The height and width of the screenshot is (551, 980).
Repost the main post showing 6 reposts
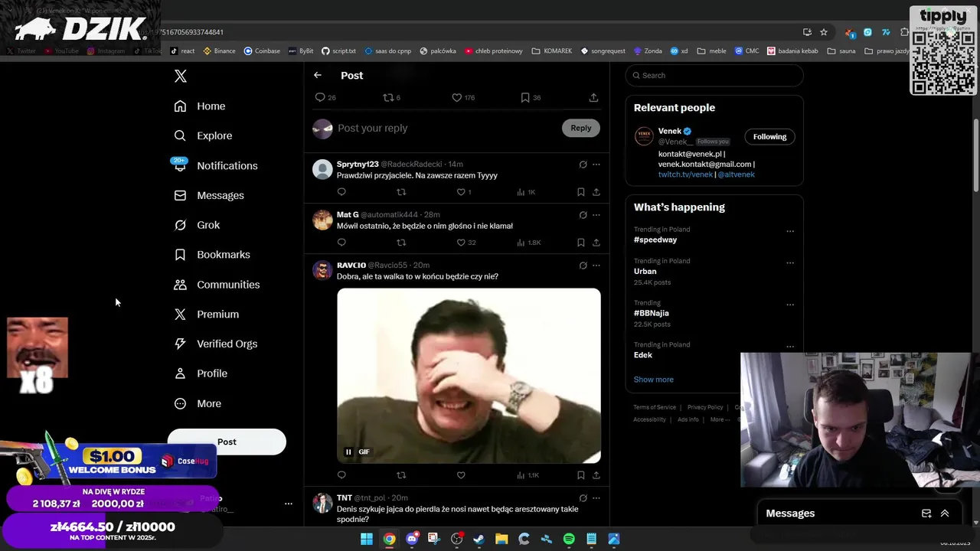coord(387,97)
